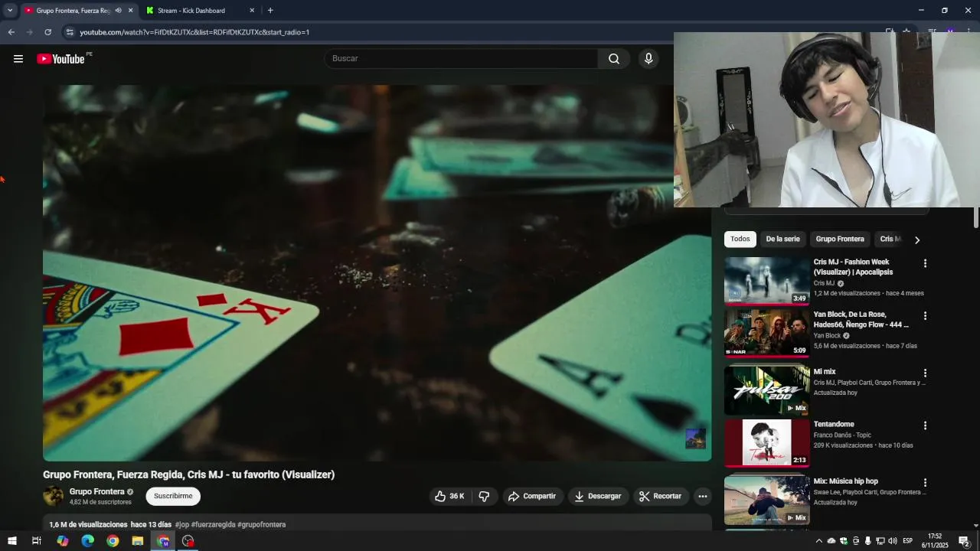The width and height of the screenshot is (980, 551).
Task: Click the #fuerzaregida hashtag
Action: 213,524
